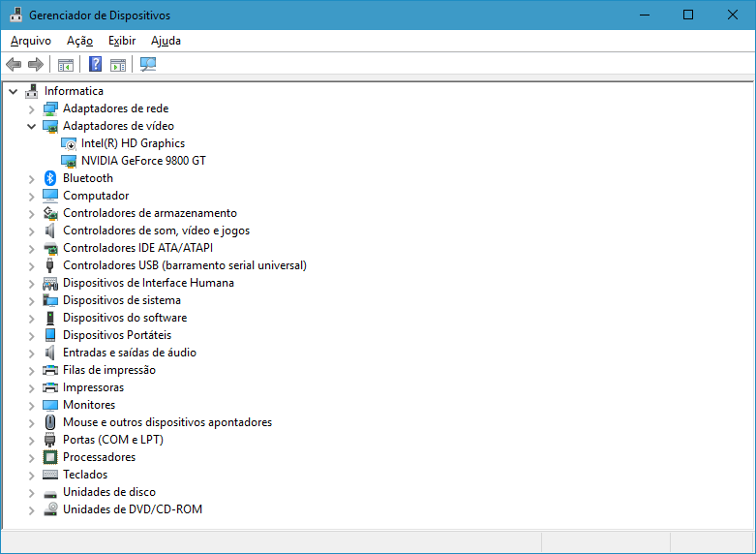Click the Intel(R) HD Graphics device icon

[x=69, y=143]
